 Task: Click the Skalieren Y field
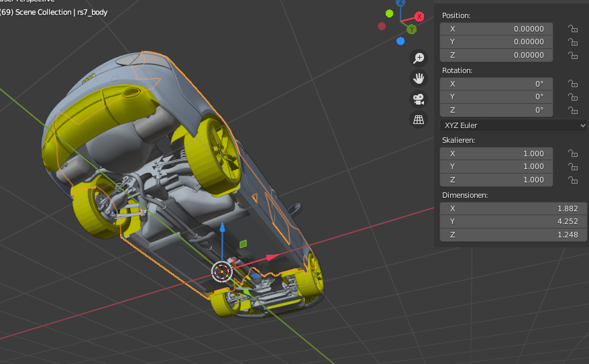[x=496, y=167]
